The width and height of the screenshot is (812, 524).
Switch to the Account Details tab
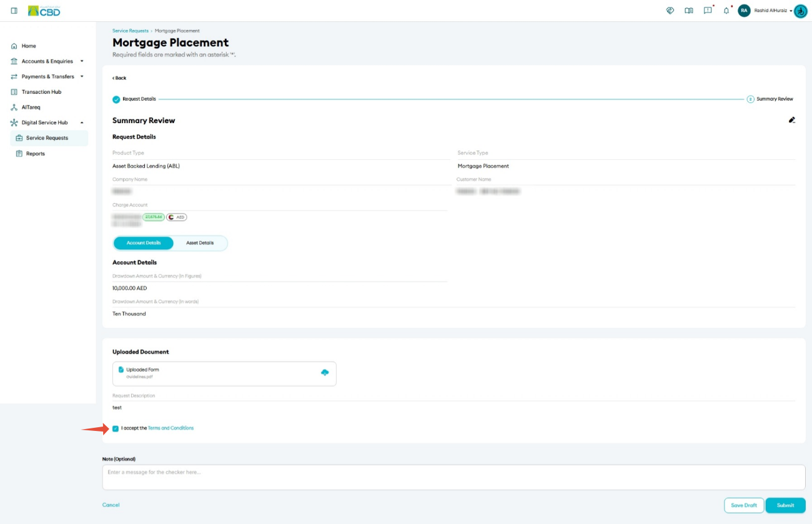coord(144,243)
